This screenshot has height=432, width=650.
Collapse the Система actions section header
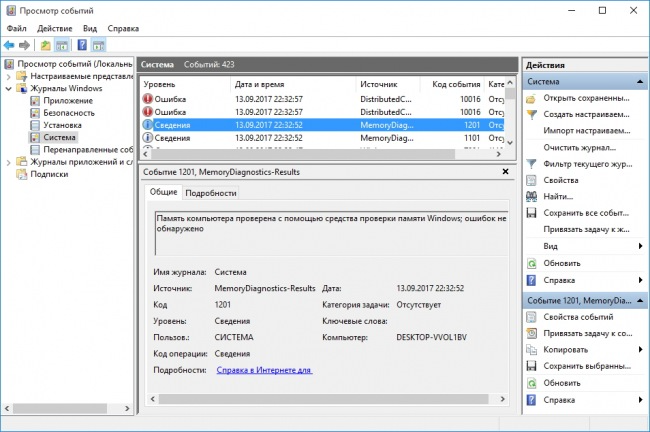(x=640, y=82)
